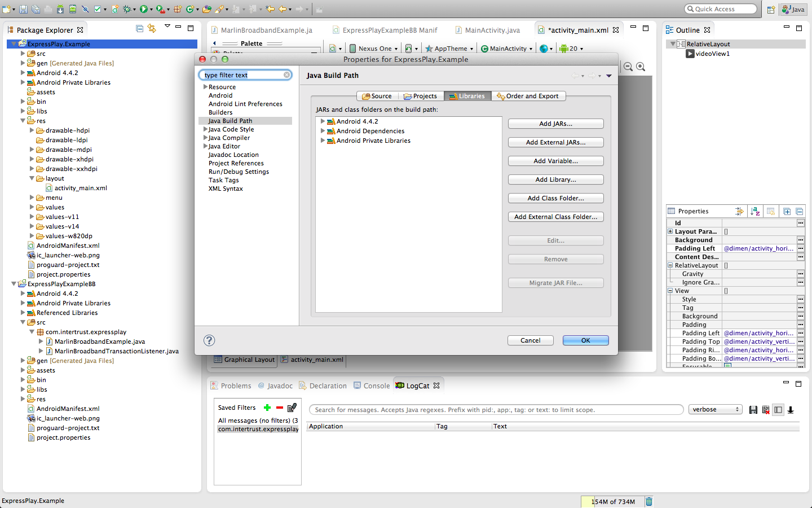This screenshot has width=812, height=508.
Task: Run the application with the green Run icon
Action: click(144, 9)
